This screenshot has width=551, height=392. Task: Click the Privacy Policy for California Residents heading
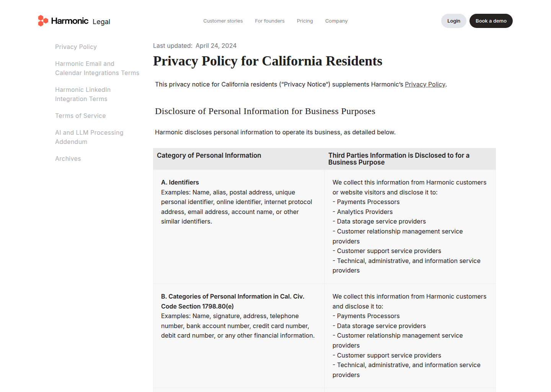267,61
